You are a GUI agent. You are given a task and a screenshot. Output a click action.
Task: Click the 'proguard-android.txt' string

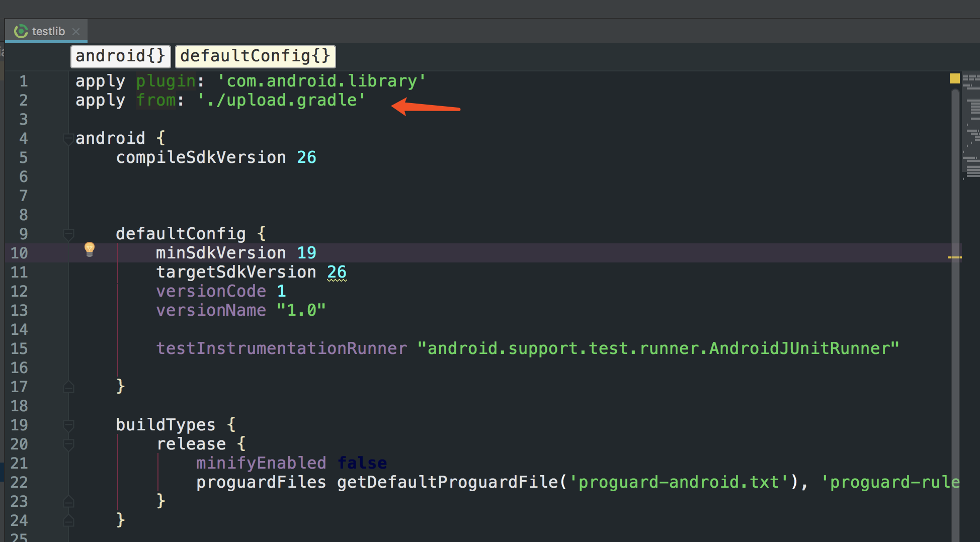click(679, 482)
